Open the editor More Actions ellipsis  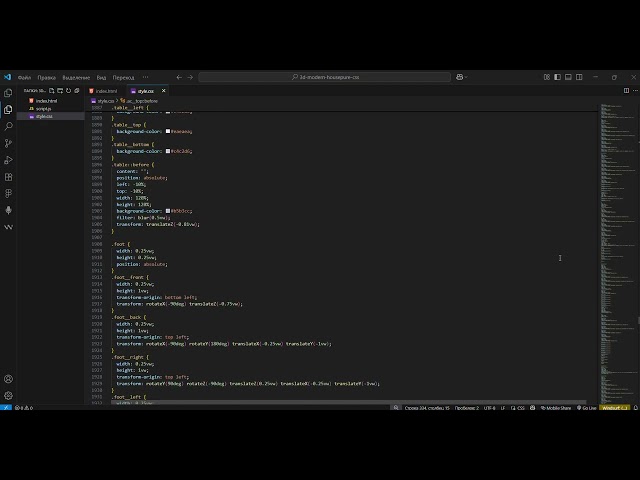[x=635, y=91]
